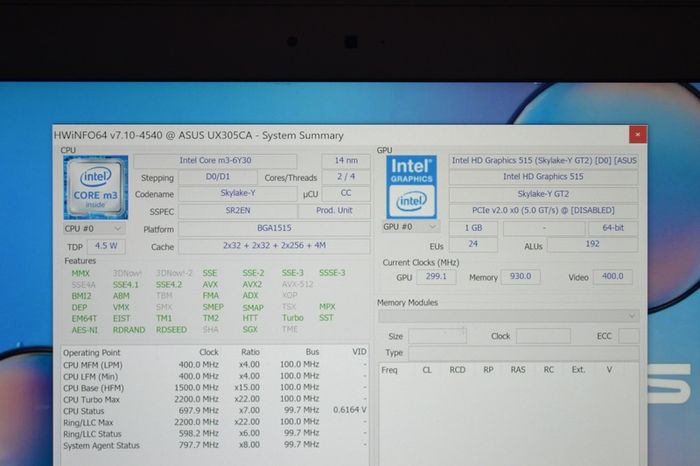
Task: Click the cache value 2x32 + 2x32 + 2x256 + 4M
Action: 274,245
